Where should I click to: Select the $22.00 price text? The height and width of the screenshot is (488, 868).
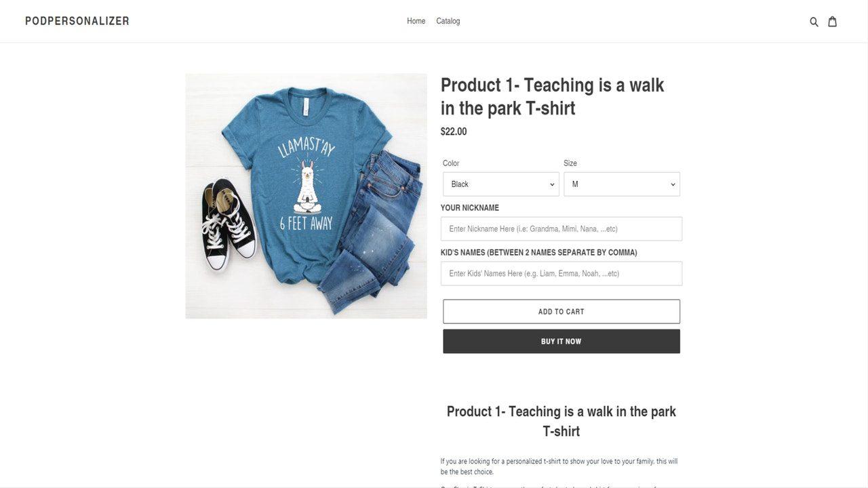point(453,131)
